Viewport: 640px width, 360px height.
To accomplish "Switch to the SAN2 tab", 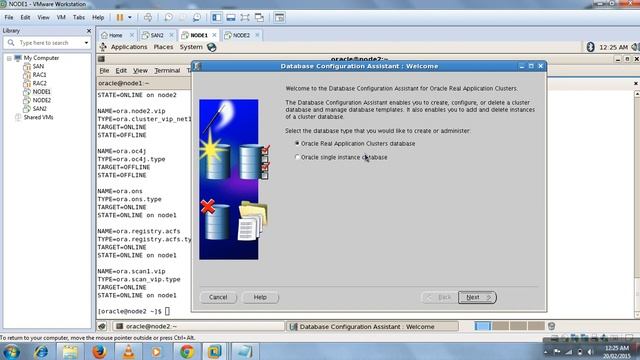I will (x=157, y=36).
